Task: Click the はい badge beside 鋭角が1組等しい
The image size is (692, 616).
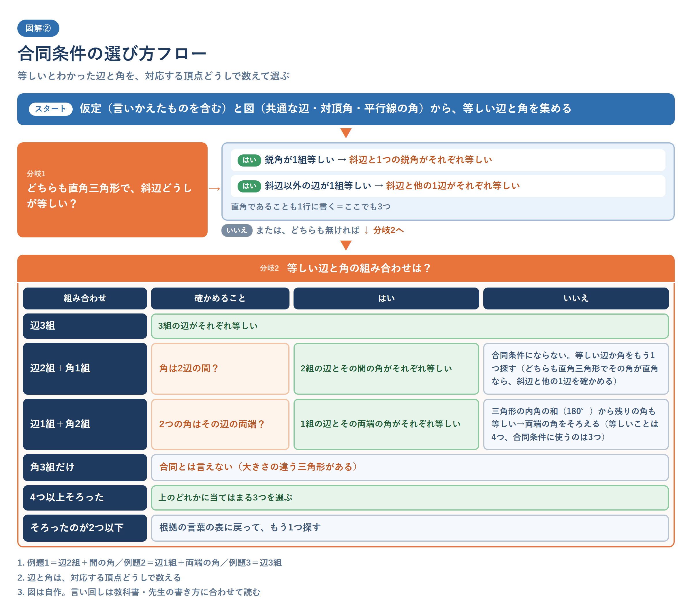Action: [x=249, y=160]
